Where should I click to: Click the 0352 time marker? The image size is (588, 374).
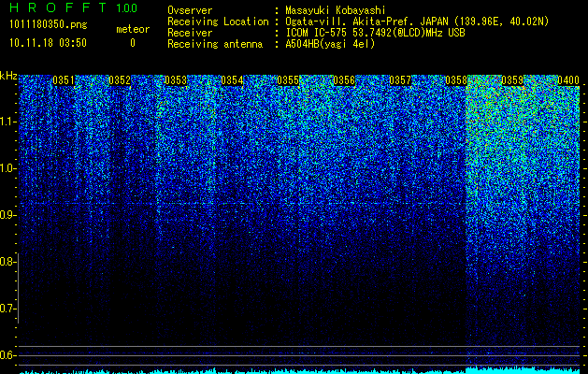click(120, 80)
